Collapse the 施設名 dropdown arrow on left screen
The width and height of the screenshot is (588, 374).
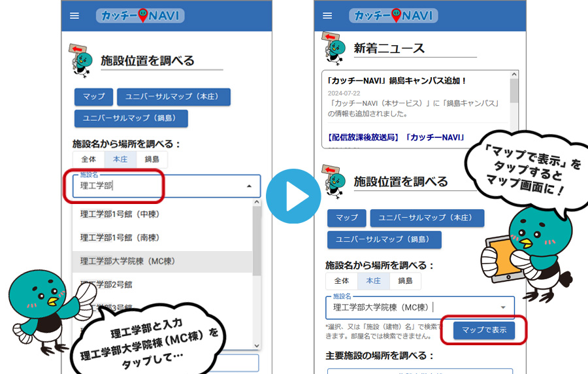(x=249, y=186)
